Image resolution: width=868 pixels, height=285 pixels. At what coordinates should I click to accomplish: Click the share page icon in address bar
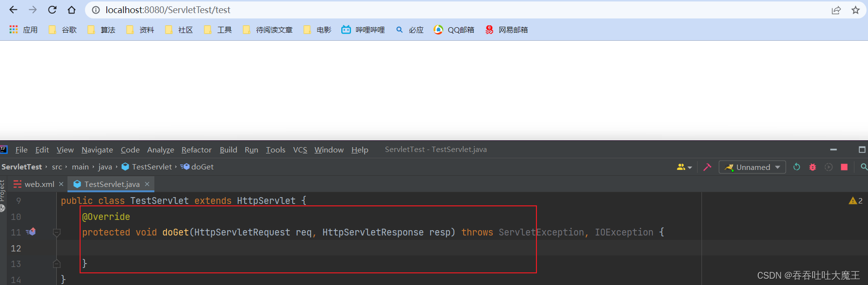(x=836, y=10)
